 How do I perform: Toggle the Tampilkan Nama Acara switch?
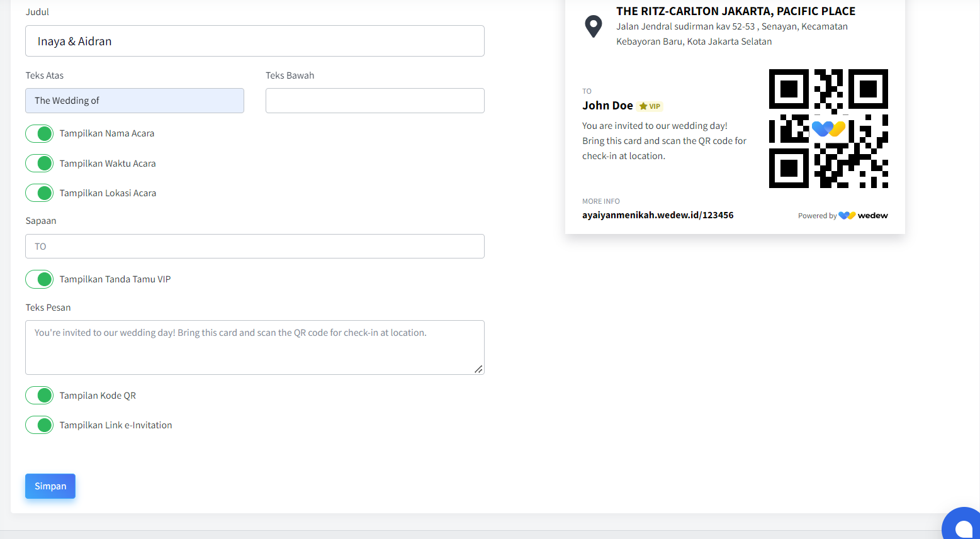click(x=39, y=133)
